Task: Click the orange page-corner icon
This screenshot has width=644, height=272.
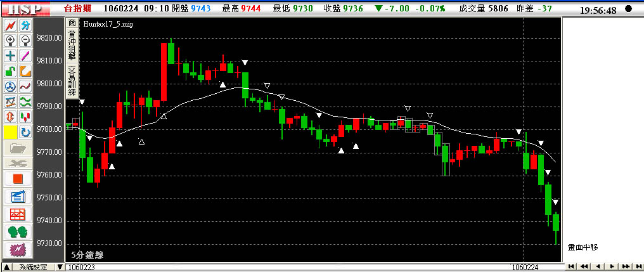Action: pyautogui.click(x=25, y=71)
